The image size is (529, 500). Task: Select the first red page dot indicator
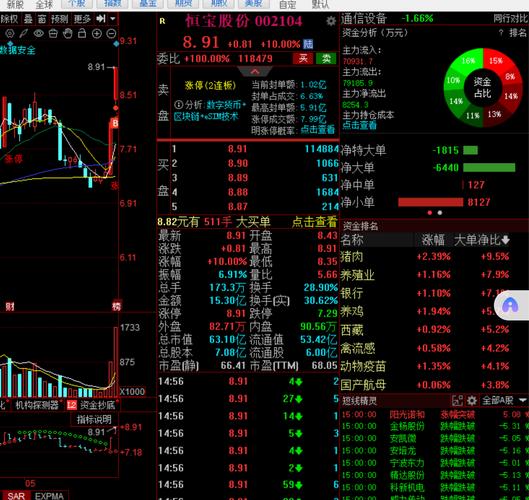[x=430, y=213]
